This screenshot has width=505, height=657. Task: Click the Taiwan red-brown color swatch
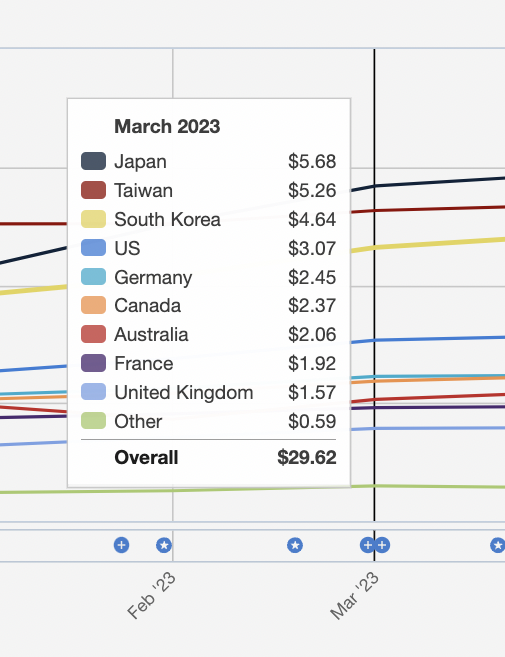pyautogui.click(x=93, y=190)
